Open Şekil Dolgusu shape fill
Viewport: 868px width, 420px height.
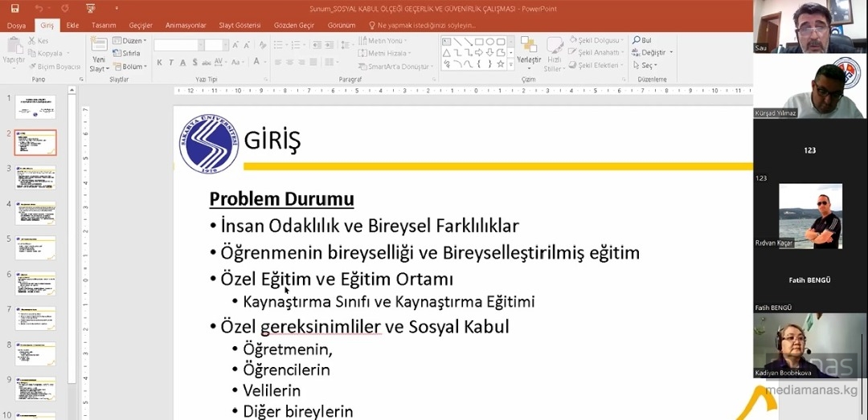click(596, 40)
